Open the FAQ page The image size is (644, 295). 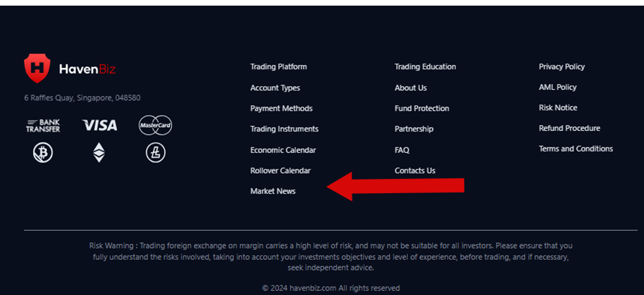pos(402,150)
